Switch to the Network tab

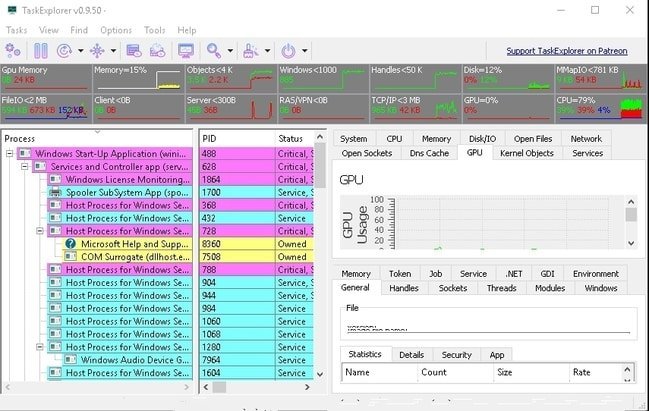pyautogui.click(x=586, y=139)
